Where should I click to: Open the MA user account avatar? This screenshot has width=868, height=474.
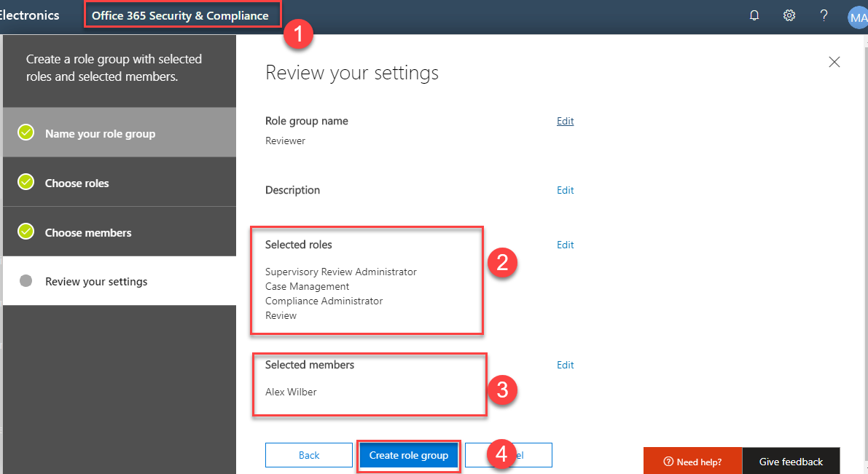point(858,17)
